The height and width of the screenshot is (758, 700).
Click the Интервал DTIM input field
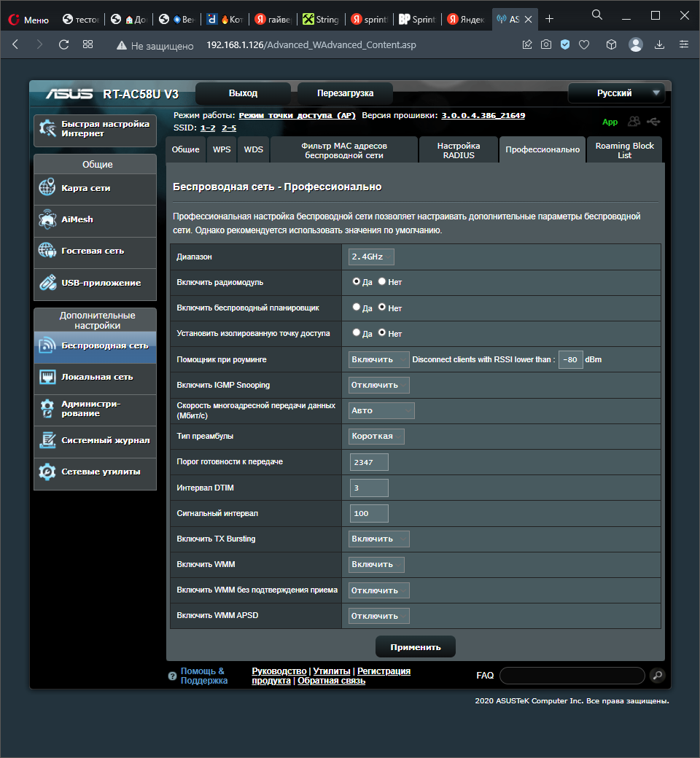tap(369, 488)
